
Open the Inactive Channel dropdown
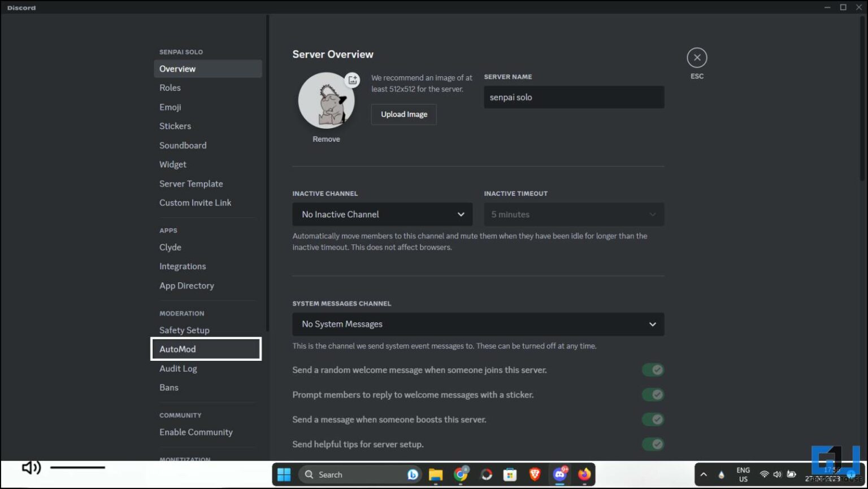point(382,214)
